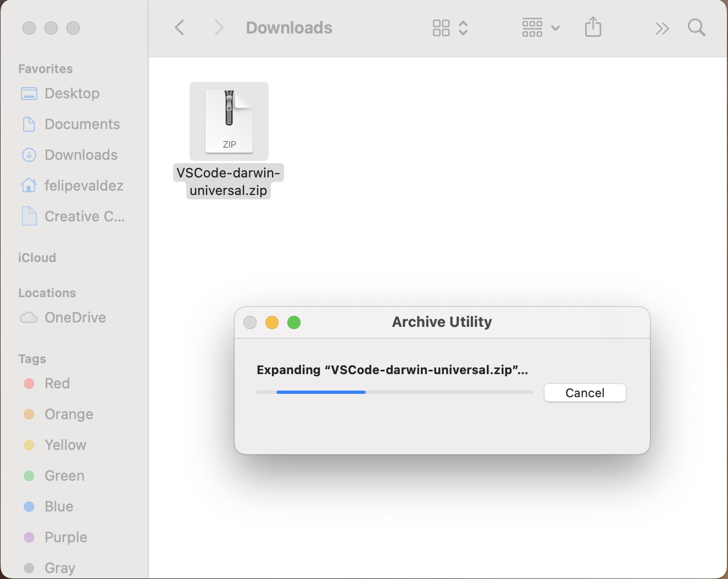Screen dimensions: 728x579
Task: Select the Desktop favorite in sidebar
Action: (71, 93)
